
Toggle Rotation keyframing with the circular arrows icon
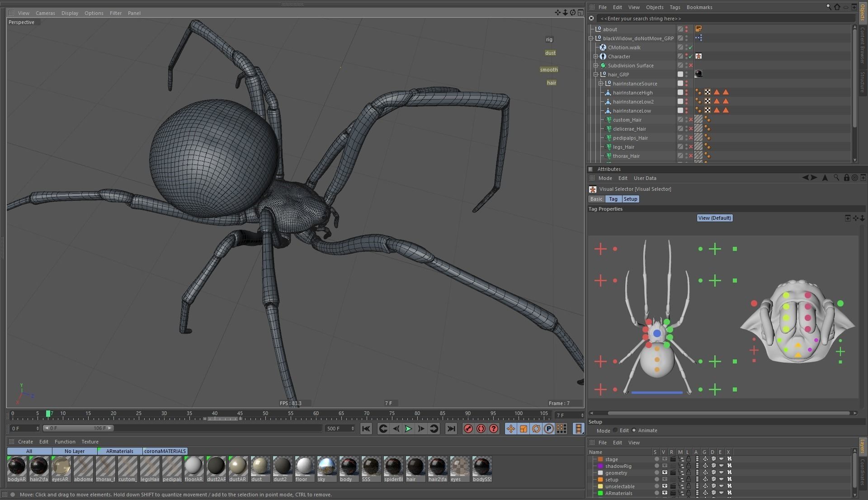pyautogui.click(x=536, y=429)
